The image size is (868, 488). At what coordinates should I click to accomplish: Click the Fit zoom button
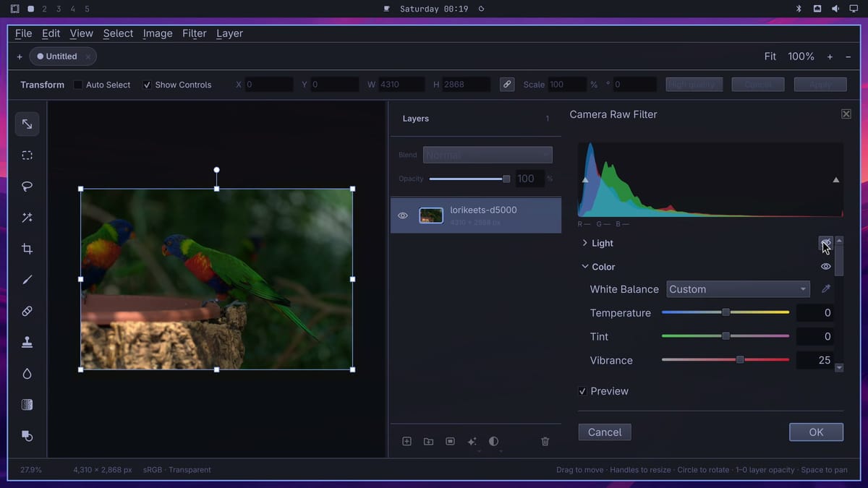coord(770,56)
